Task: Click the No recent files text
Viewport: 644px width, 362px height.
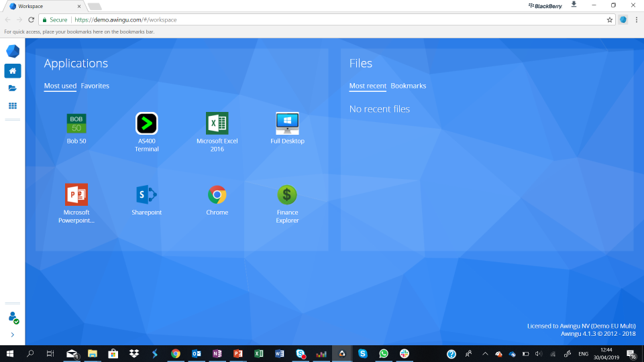Action: [380, 109]
